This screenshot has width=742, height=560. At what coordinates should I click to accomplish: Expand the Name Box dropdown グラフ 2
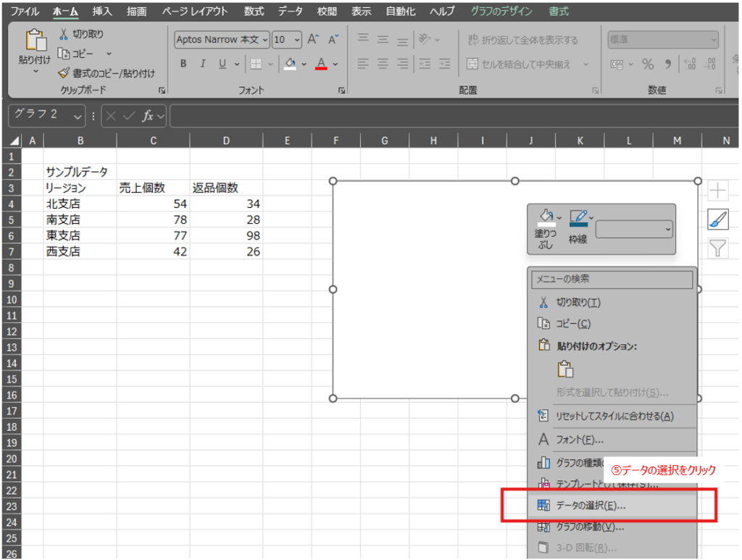pyautogui.click(x=78, y=115)
